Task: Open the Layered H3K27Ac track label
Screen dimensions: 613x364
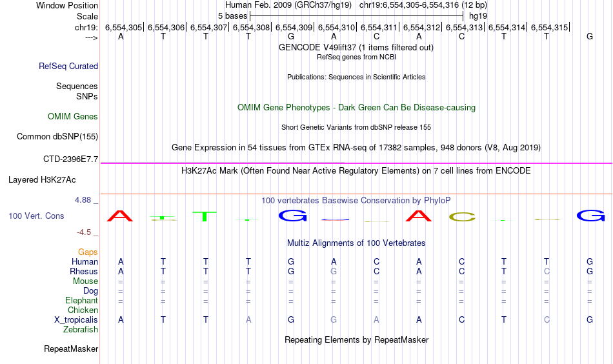Action: [x=42, y=180]
